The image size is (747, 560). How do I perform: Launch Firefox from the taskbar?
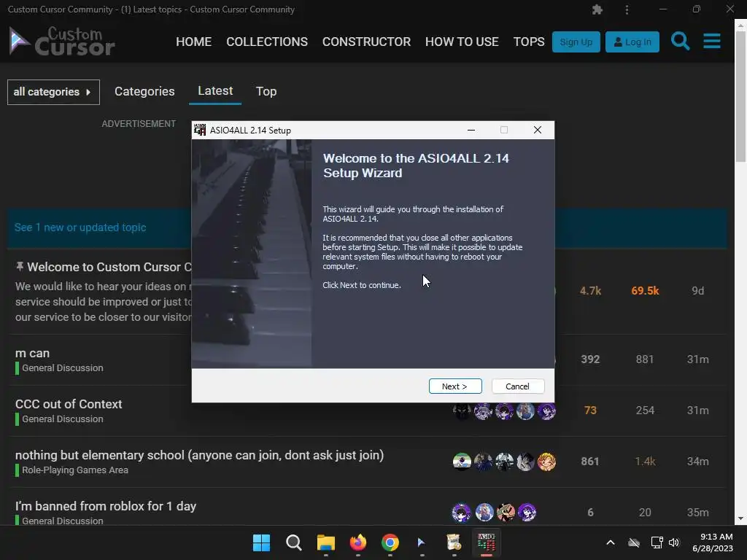(357, 542)
